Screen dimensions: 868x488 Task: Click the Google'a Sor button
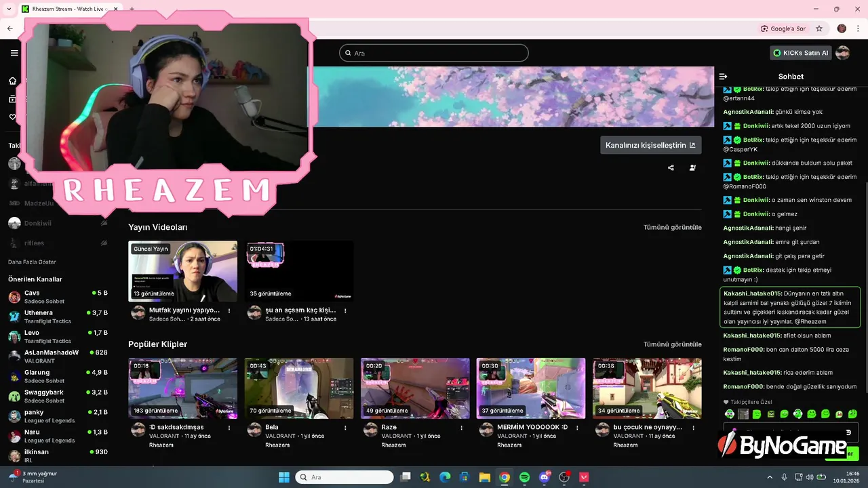783,28
